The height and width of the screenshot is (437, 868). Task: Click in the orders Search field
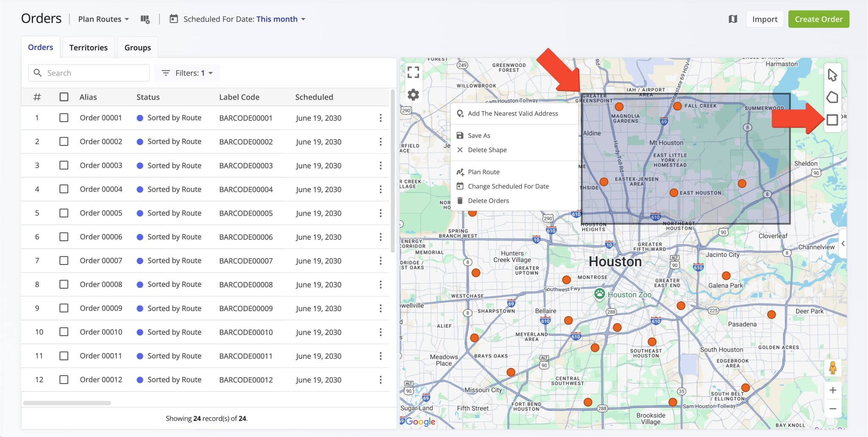pyautogui.click(x=89, y=73)
